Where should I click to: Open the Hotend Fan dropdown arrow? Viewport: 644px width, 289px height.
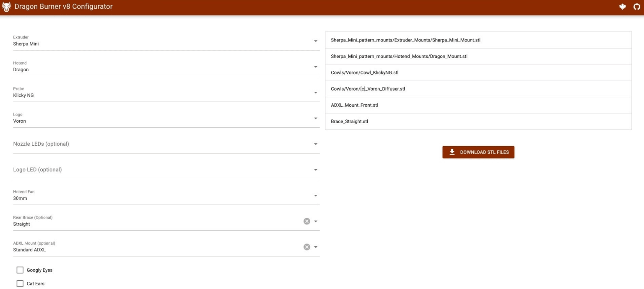pos(316,196)
